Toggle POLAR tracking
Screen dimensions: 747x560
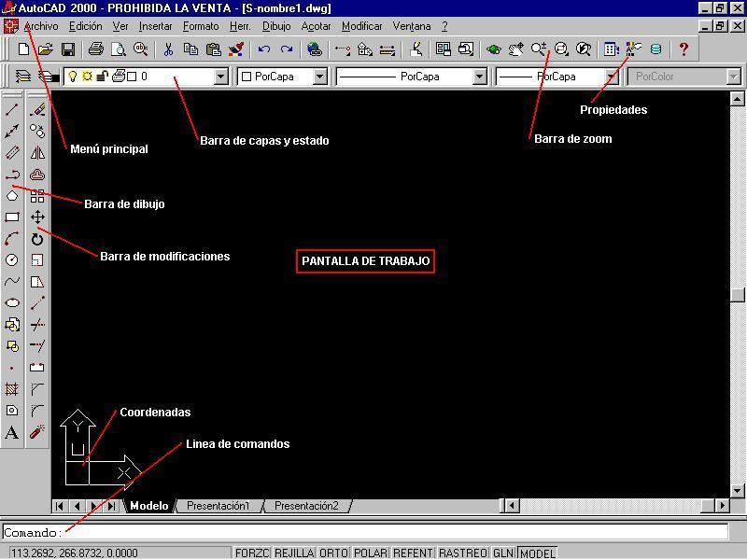(371, 553)
